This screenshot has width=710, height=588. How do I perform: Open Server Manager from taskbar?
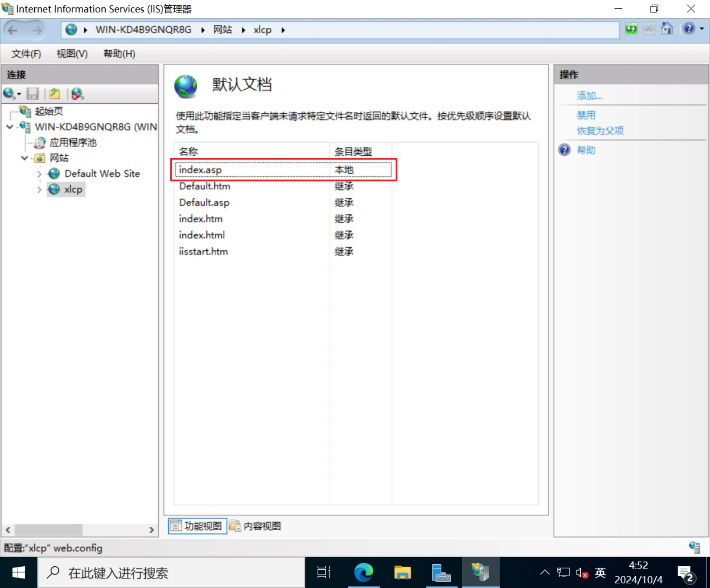(442, 573)
